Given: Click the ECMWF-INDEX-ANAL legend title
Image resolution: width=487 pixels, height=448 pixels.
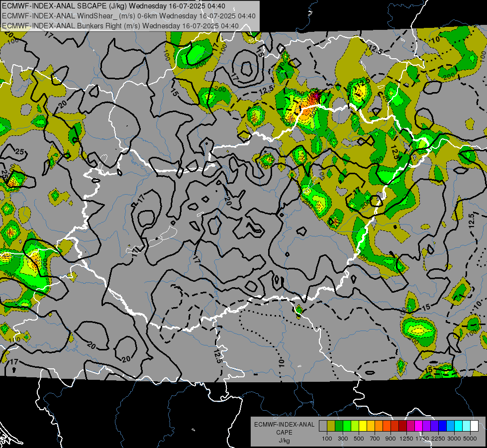Looking at the screenshot, I should (x=285, y=425).
